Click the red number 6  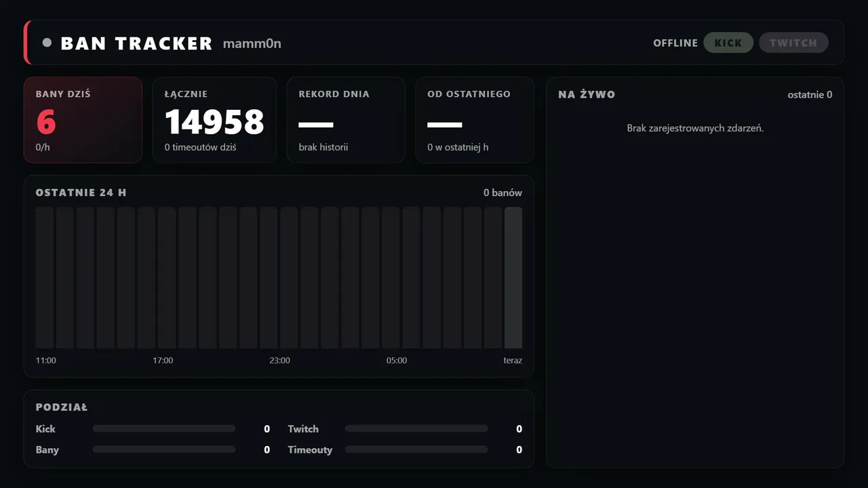point(46,122)
